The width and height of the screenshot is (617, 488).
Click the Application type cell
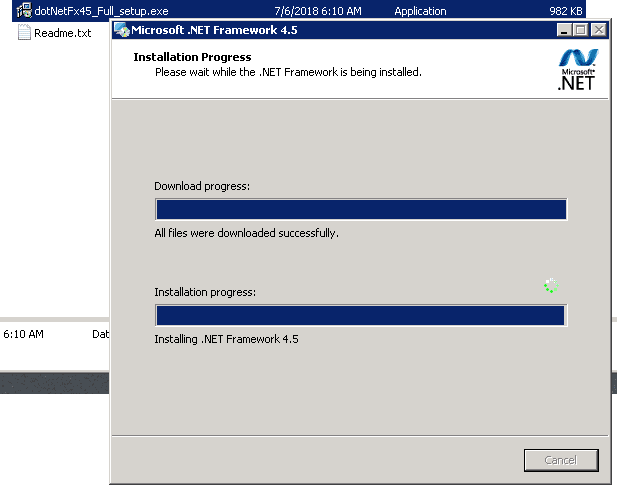(420, 11)
